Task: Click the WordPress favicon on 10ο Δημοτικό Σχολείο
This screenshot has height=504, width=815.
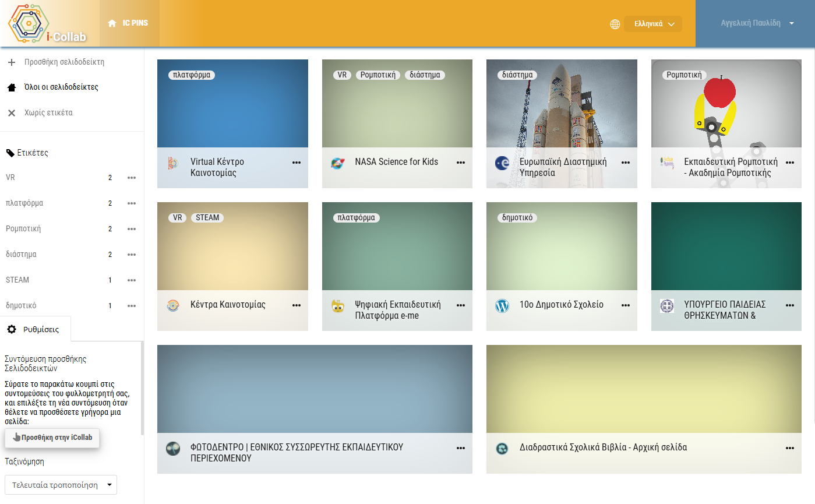Action: 502,306
